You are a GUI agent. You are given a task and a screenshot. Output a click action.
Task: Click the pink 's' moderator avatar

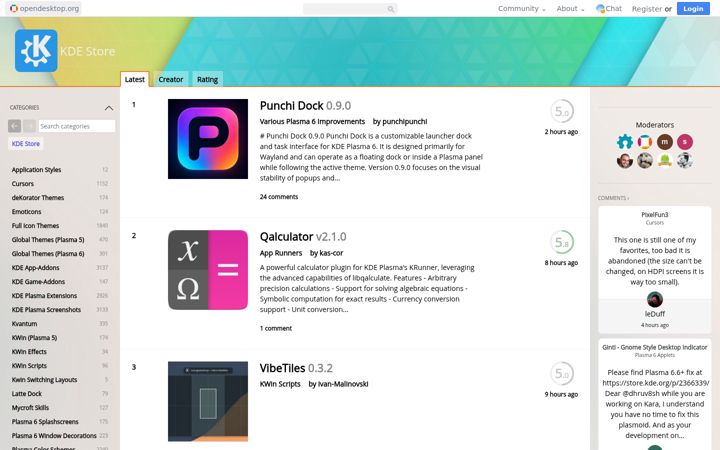685,142
